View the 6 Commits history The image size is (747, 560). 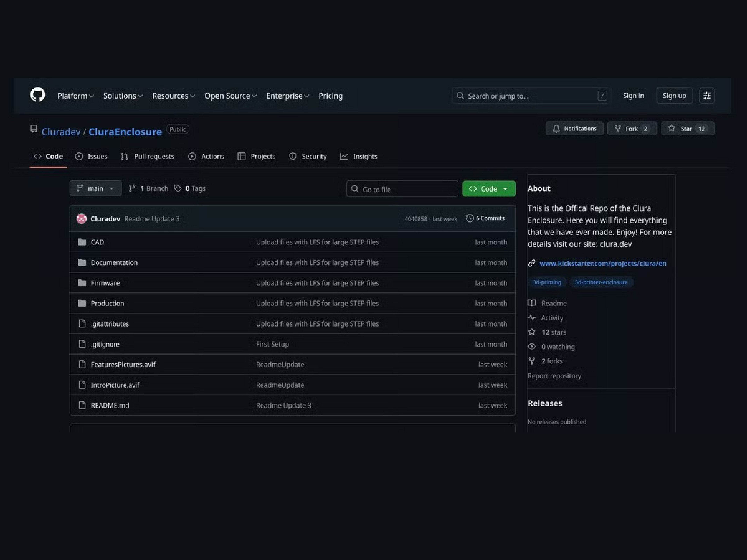click(485, 218)
